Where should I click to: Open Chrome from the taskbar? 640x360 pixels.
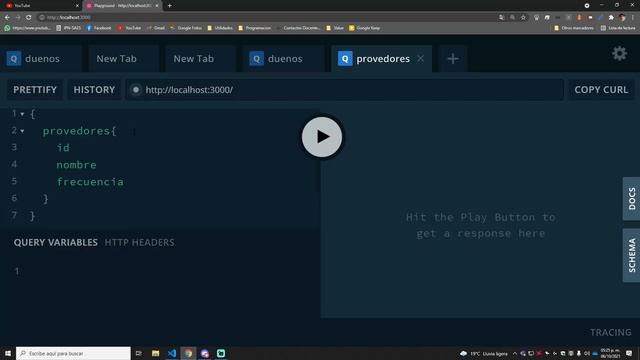point(188,353)
